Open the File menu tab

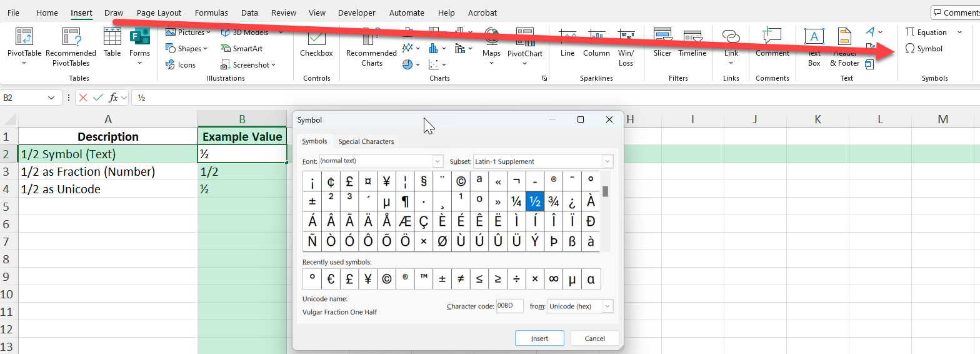pos(13,13)
